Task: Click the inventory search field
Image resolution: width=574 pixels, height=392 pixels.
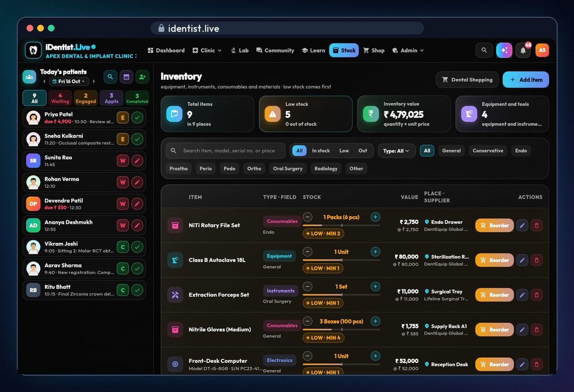Action: point(225,151)
